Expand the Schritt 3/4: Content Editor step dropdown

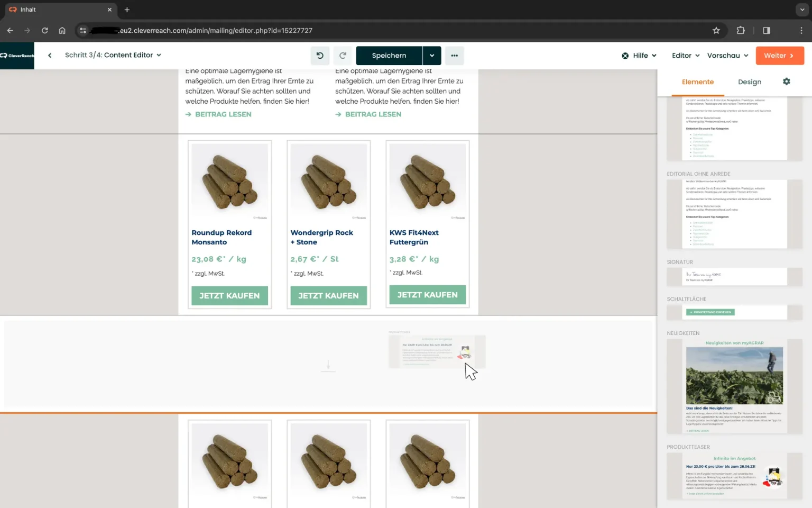pos(113,55)
